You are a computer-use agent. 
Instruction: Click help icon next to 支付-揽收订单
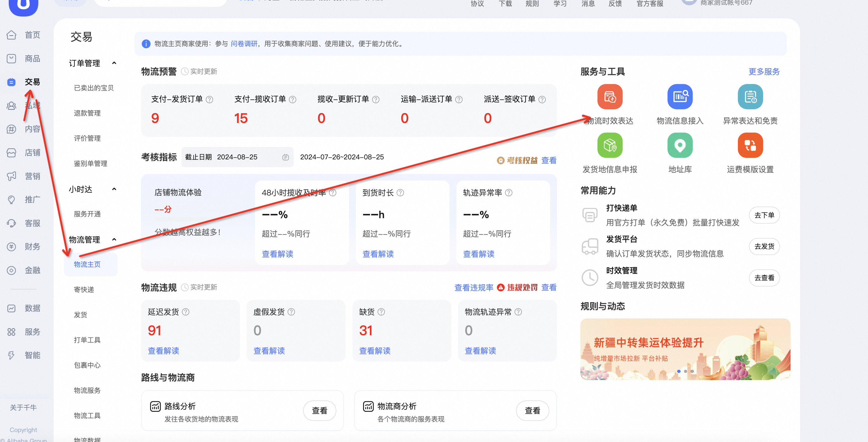point(292,100)
